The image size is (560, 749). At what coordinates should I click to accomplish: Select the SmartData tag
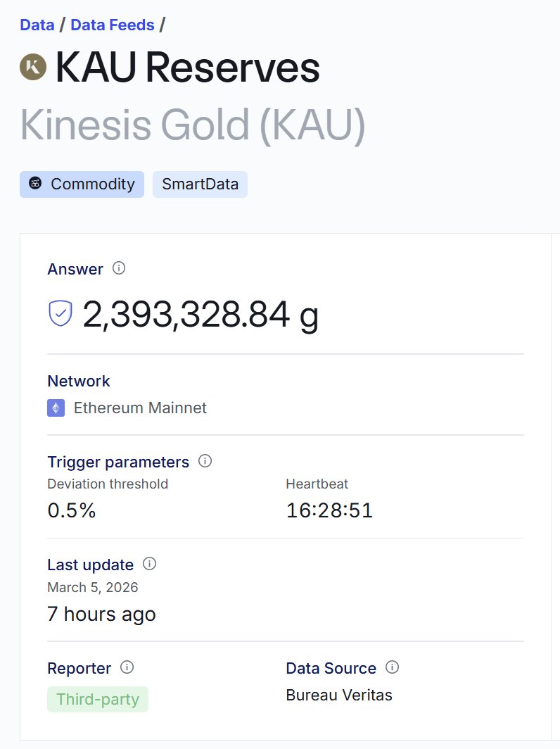click(x=200, y=184)
